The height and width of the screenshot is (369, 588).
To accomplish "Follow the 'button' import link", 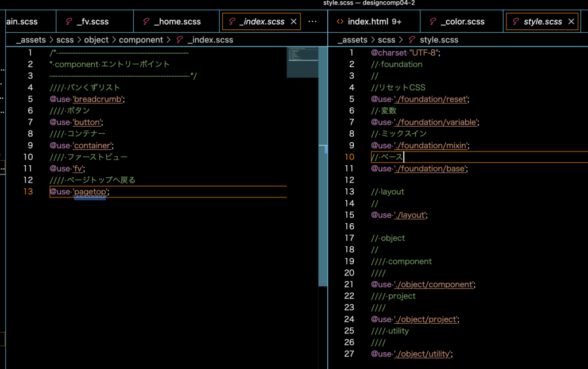I will (x=87, y=122).
